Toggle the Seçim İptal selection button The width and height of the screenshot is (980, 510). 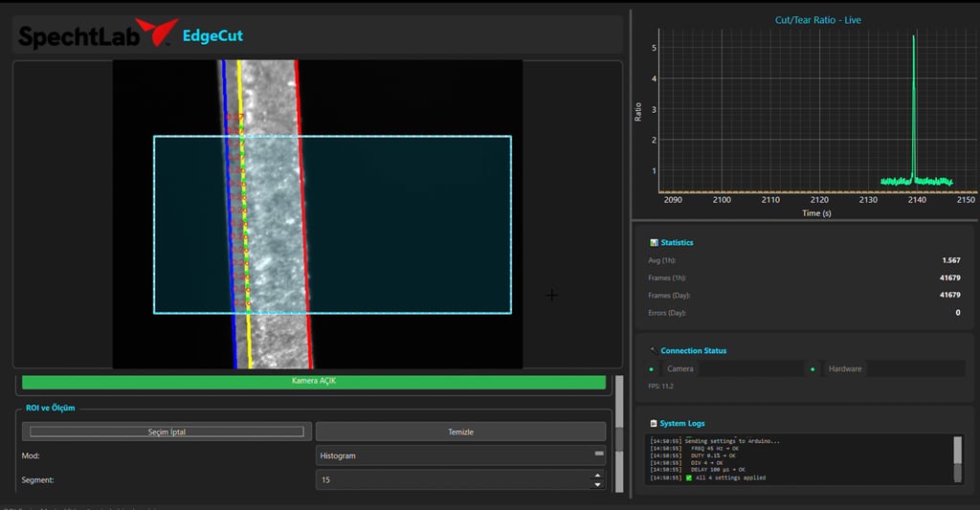point(167,432)
